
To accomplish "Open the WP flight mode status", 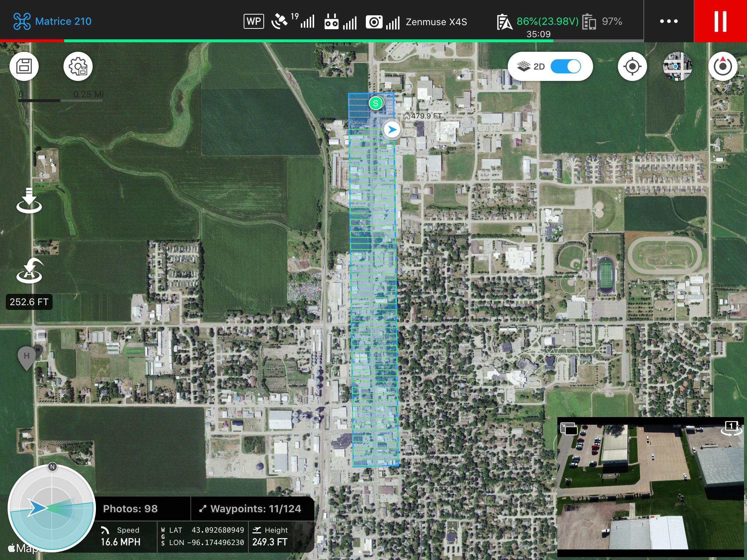I will [x=253, y=21].
